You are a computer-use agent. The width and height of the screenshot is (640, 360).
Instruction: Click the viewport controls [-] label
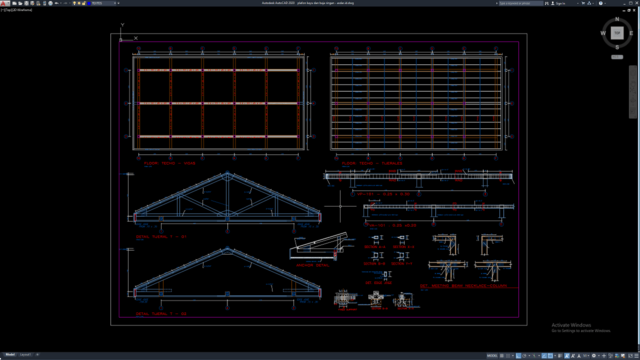coord(2,10)
